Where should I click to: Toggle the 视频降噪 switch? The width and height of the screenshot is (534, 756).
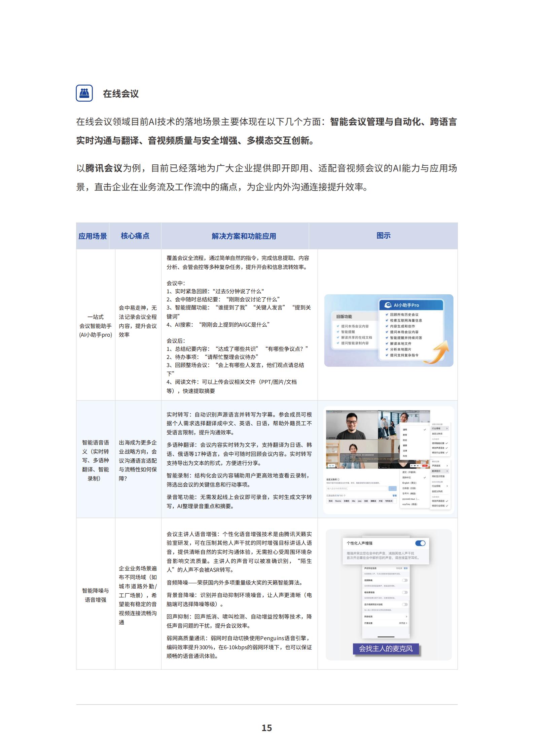404,580
